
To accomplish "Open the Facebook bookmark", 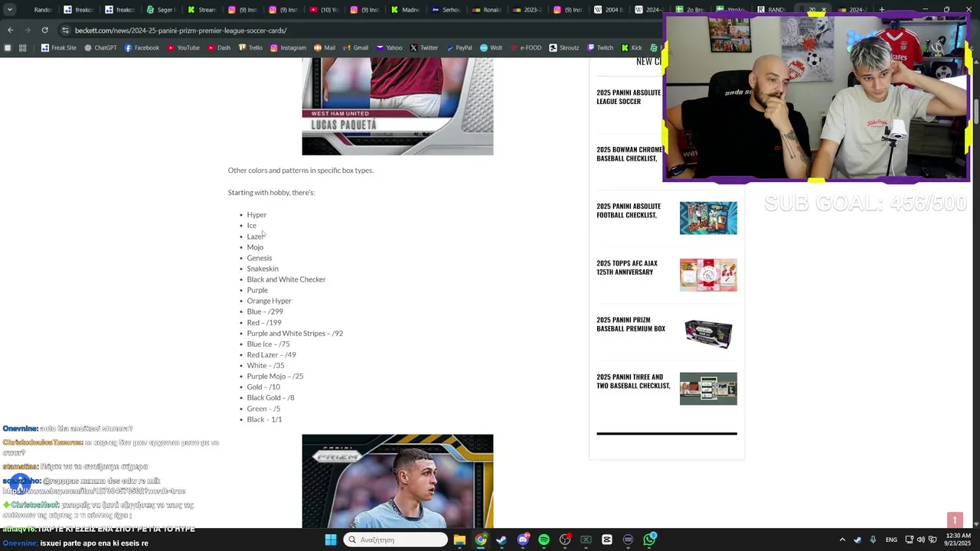I will pos(142,47).
